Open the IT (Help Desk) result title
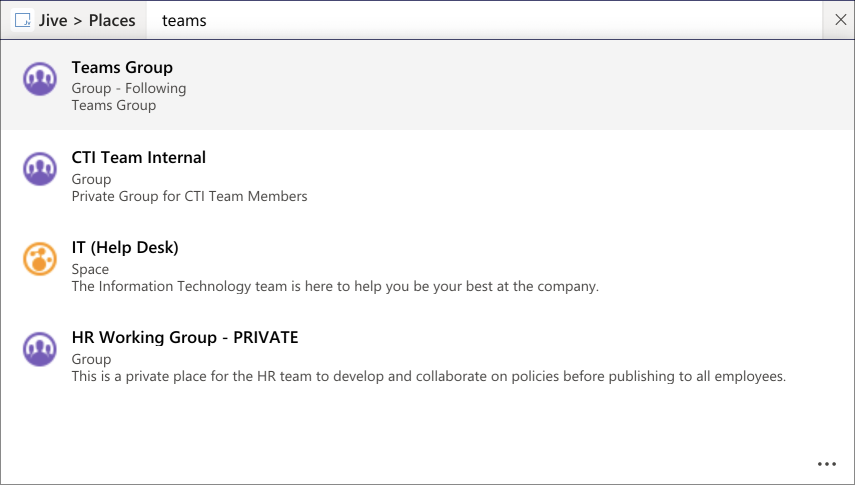The height and width of the screenshot is (486, 855). [x=125, y=247]
